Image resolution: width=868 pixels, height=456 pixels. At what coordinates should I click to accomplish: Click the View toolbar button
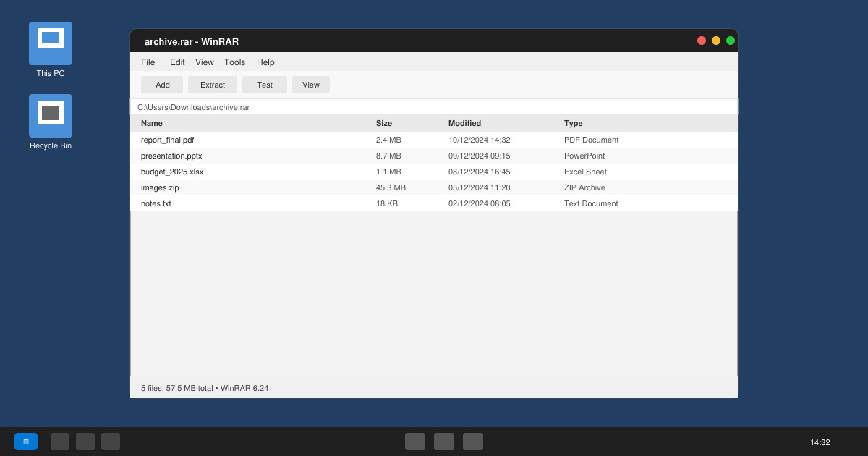311,85
